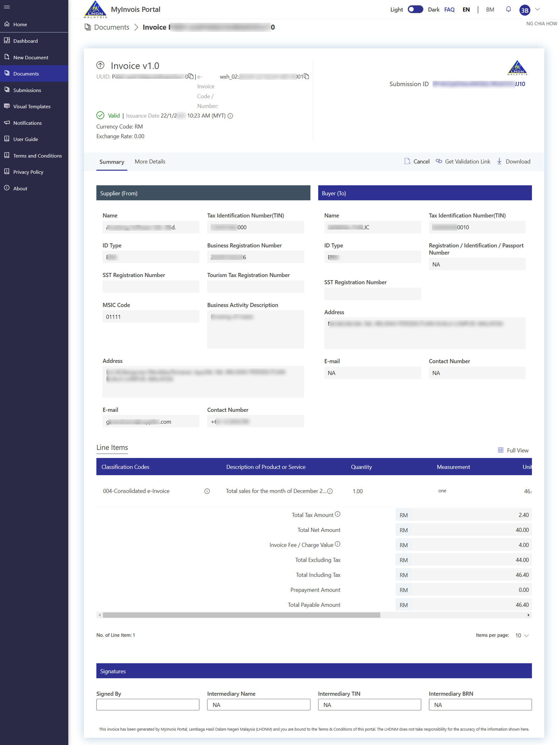Screen dimensions: 560x745
Task: Click the Documents breadcrumb icon
Action: (87, 27)
